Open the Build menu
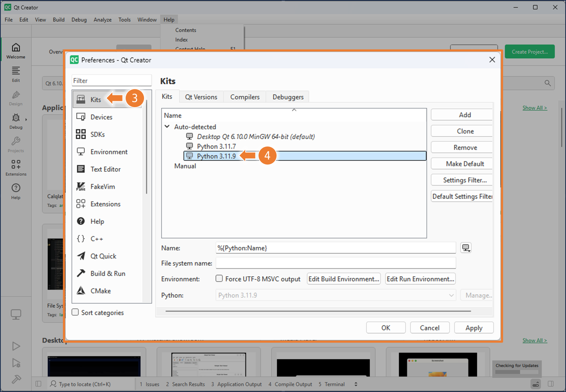This screenshot has height=392, width=566. tap(59, 19)
